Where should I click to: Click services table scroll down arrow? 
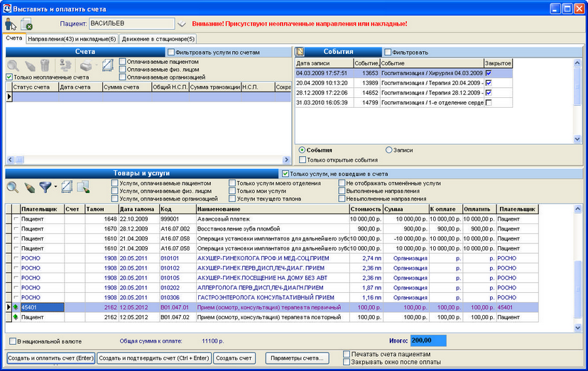coord(577,328)
